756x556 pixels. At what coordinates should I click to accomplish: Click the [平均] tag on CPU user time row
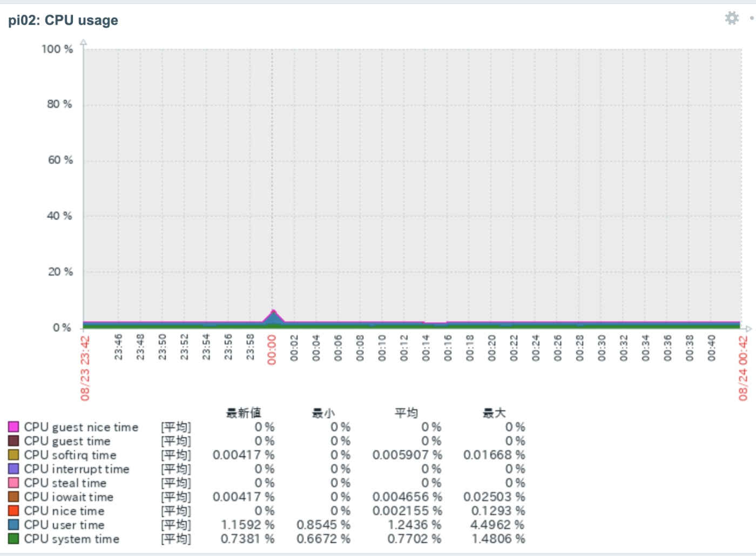[176, 525]
